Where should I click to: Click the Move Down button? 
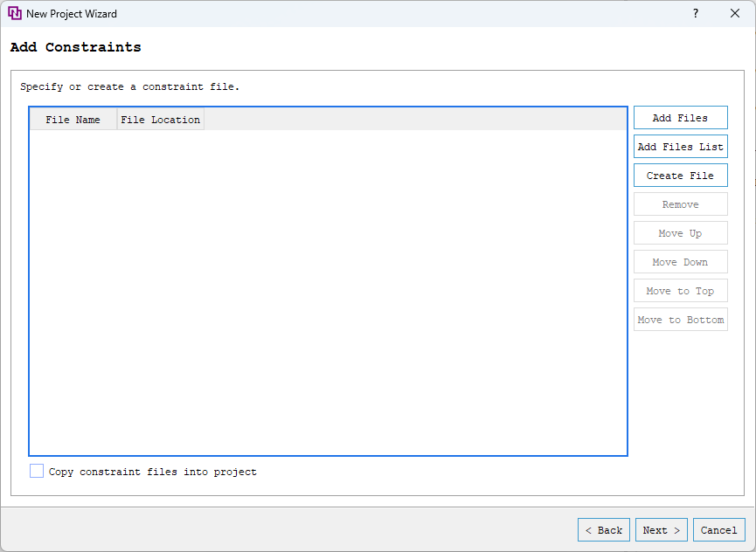(680, 261)
